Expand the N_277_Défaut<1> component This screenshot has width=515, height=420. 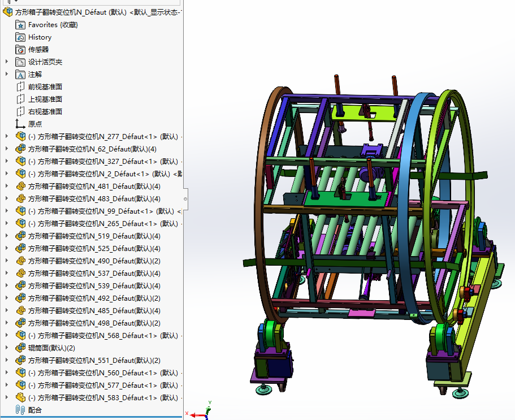(7, 136)
